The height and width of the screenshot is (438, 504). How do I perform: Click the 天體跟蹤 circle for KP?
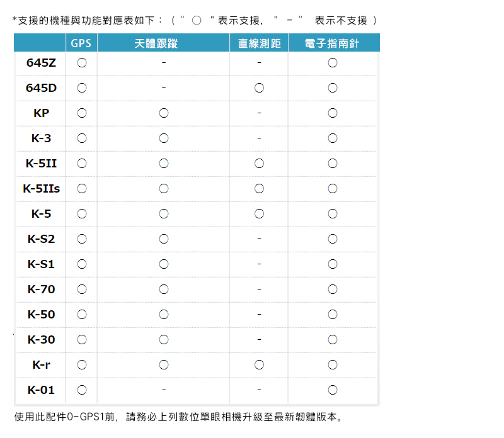[x=164, y=113]
